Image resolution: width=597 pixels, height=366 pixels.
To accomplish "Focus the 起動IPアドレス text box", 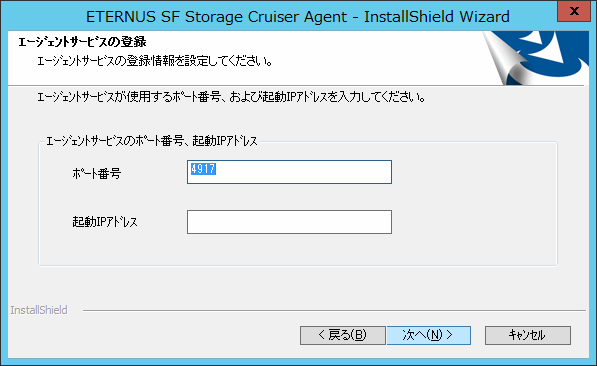I will [x=289, y=222].
